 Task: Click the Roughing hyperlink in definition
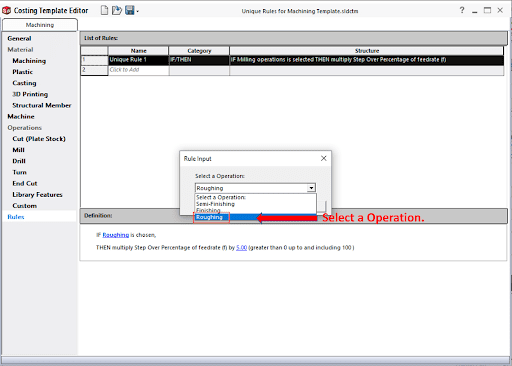click(116, 235)
